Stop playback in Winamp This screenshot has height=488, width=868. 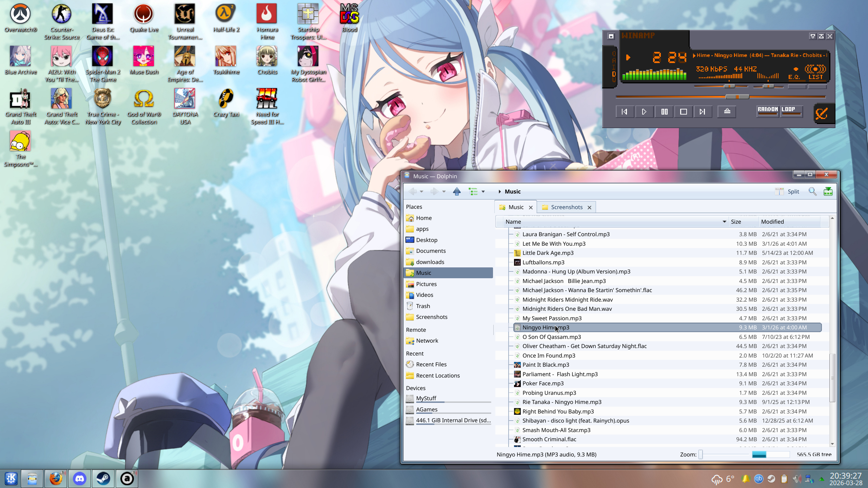point(683,111)
